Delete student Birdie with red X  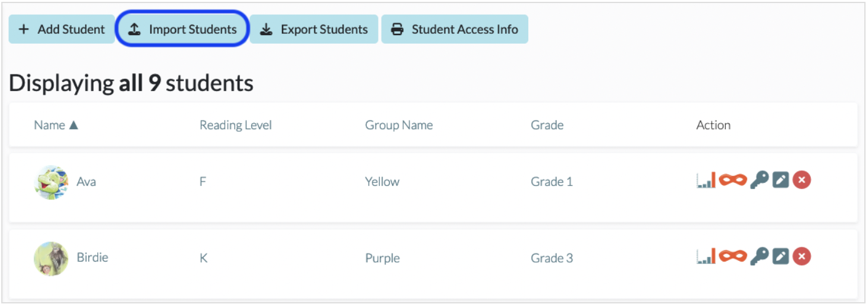(x=802, y=256)
